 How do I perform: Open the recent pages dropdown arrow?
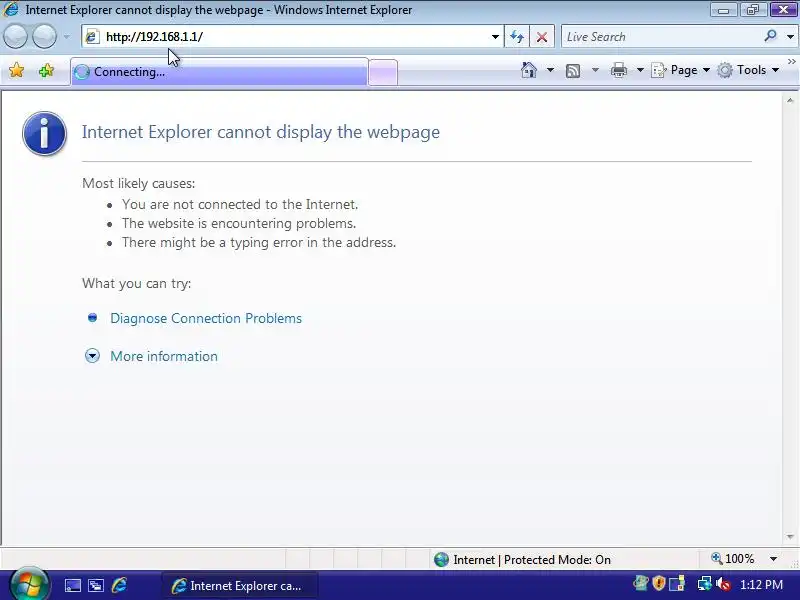click(67, 37)
